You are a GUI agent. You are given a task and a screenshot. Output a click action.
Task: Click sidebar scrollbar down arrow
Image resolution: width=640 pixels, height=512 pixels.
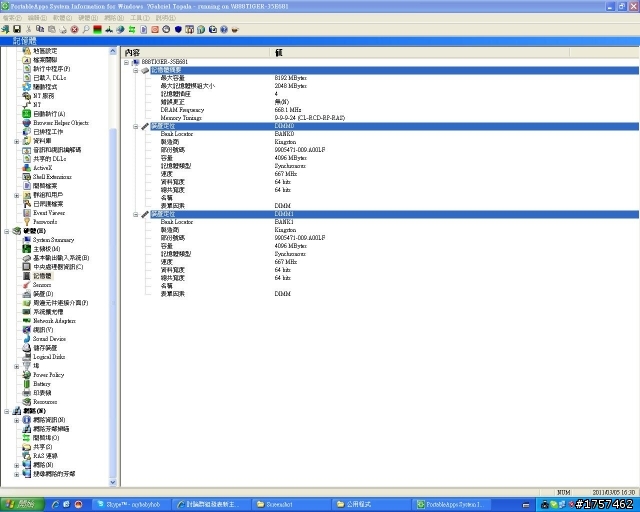[x=113, y=482]
